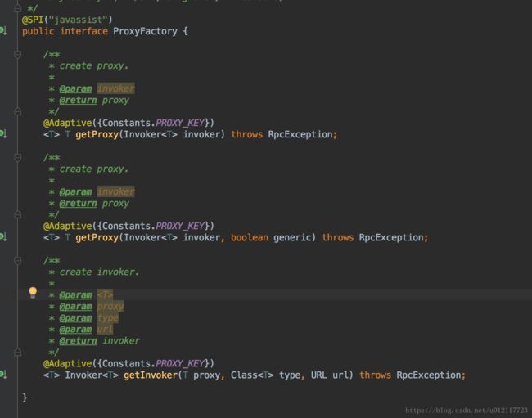The image size is (532, 418).
Task: Collapse the first 'create proxy' Javadoc comment
Action: (x=17, y=54)
